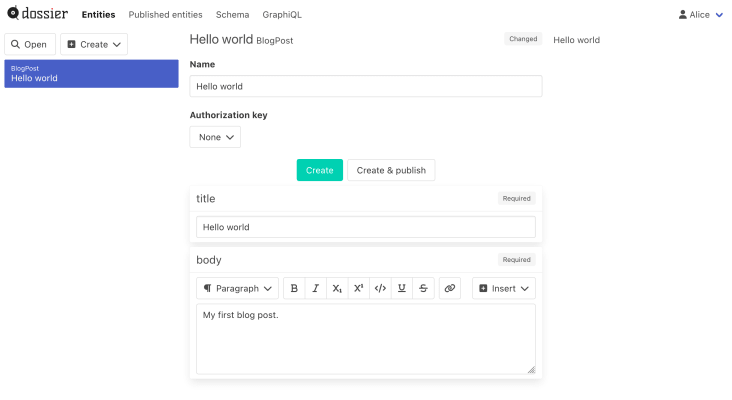Viewport: 732px width, 400px height.
Task: Click the body textarea resize handle
Action: pos(531,370)
